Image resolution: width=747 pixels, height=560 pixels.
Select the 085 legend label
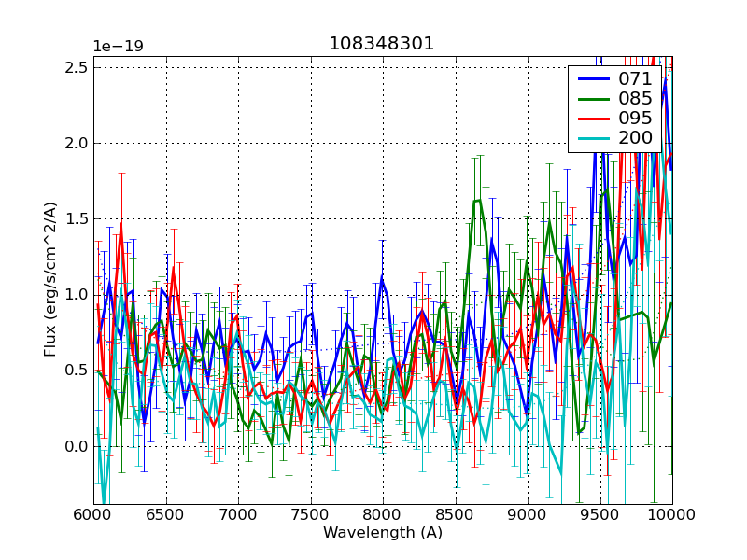635,99
